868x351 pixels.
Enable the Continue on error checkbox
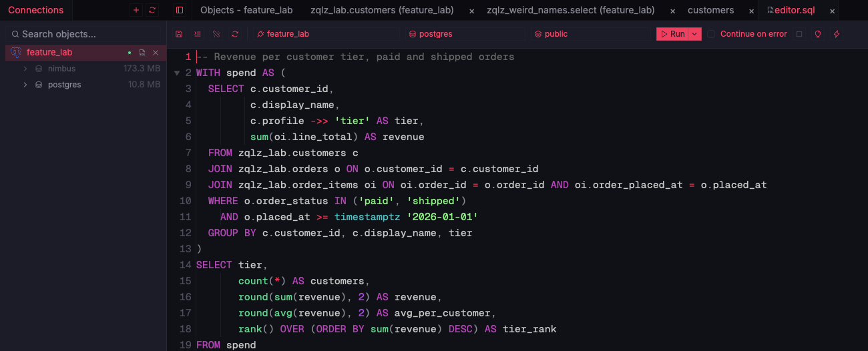pos(711,34)
